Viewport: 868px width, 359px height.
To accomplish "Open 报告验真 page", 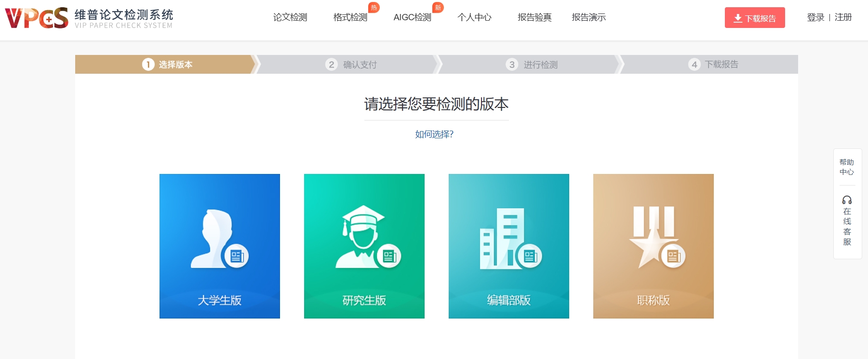I will tap(534, 17).
